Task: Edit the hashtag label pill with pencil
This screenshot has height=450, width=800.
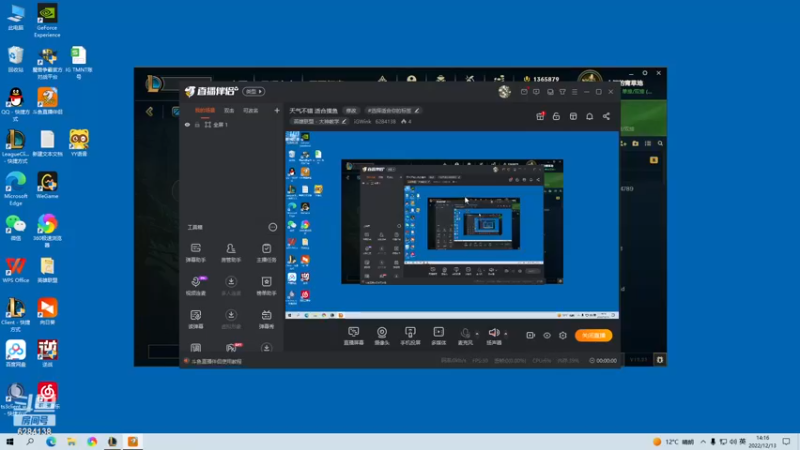Action: 393,110
